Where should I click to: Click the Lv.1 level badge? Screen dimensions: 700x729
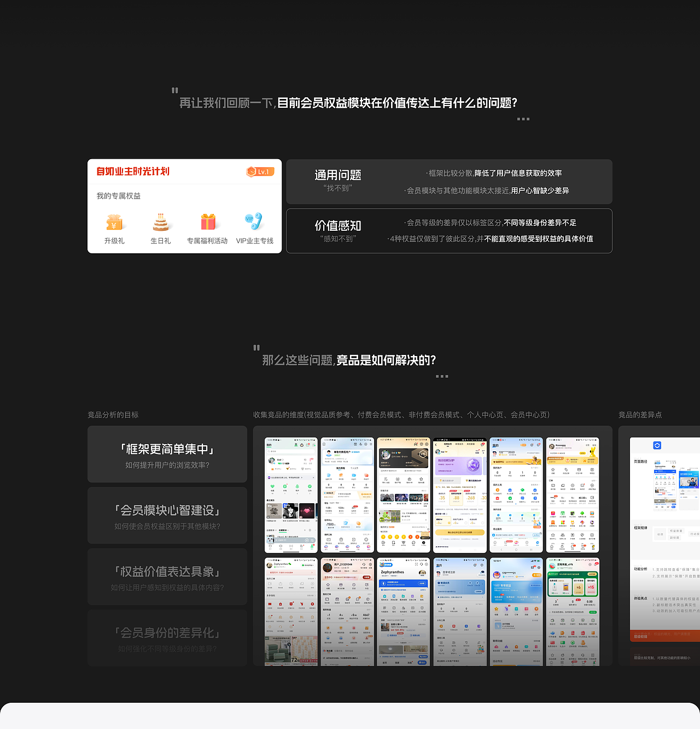click(x=259, y=172)
